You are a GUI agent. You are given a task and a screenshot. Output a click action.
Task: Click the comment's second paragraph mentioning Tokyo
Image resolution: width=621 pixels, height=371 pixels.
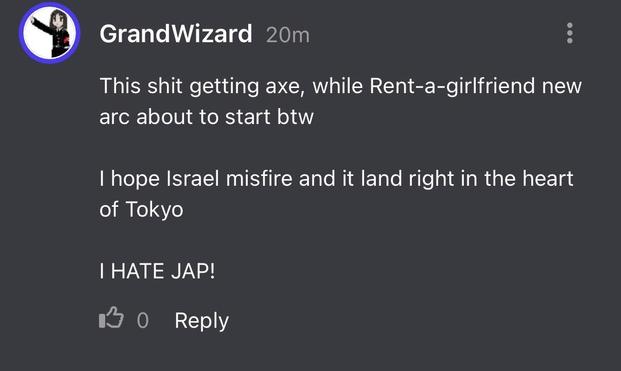click(x=336, y=194)
